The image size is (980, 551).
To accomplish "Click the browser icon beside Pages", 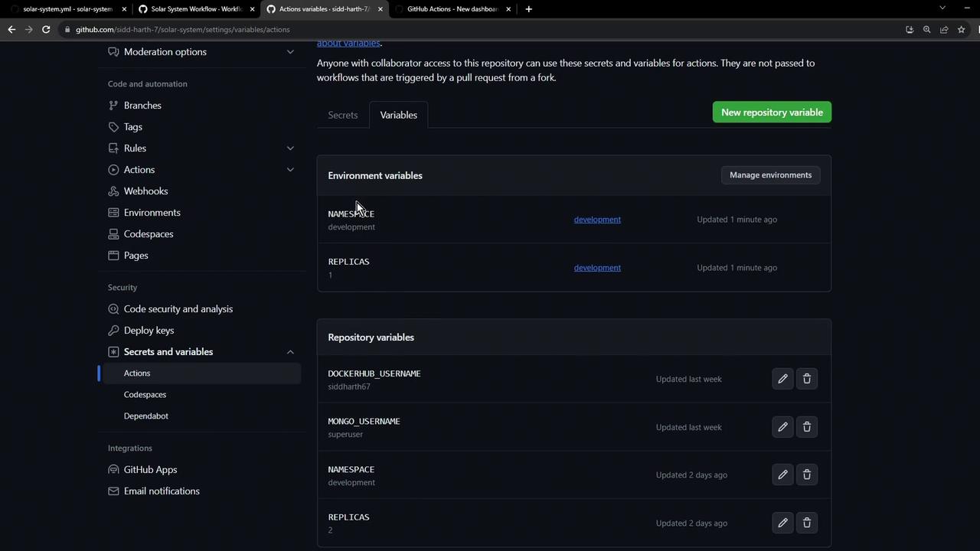I will coord(113,256).
